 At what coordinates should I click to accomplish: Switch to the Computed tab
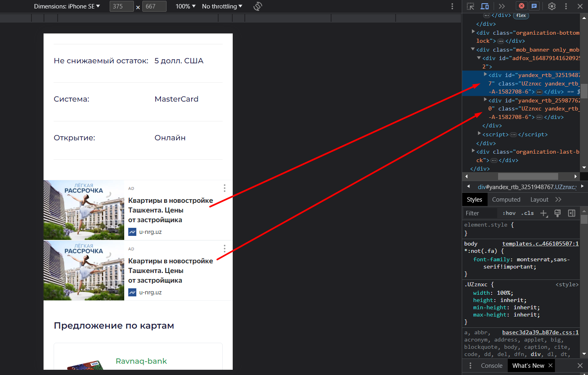(506, 199)
